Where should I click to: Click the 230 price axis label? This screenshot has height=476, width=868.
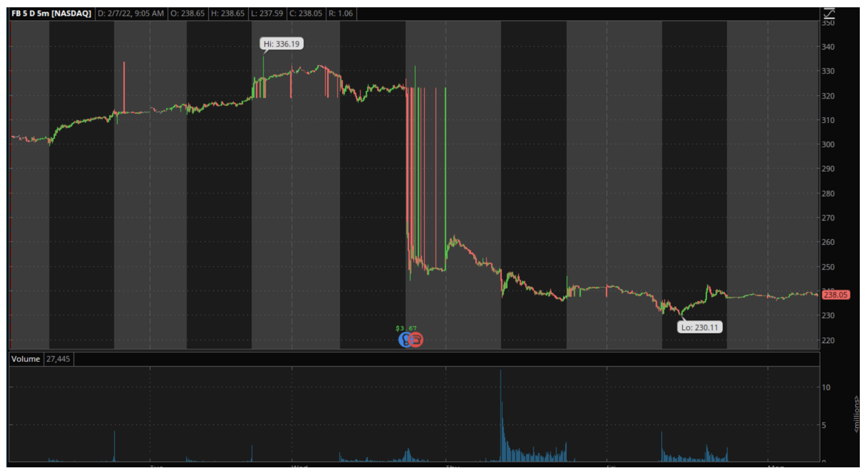coord(828,316)
